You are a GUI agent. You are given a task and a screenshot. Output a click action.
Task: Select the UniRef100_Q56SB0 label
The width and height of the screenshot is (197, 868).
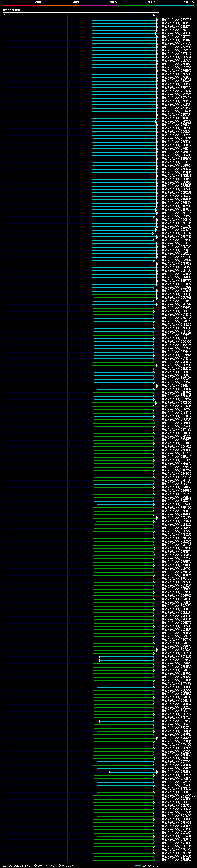coord(177,74)
